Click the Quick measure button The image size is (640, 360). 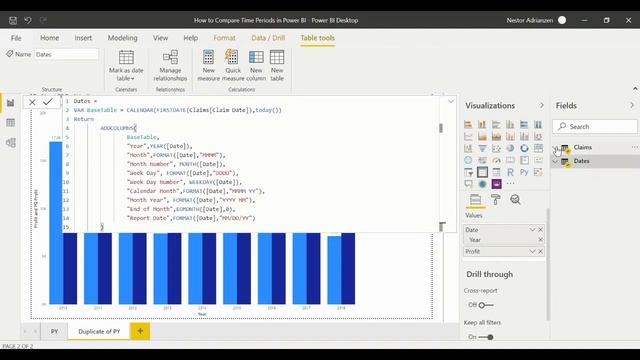233,66
